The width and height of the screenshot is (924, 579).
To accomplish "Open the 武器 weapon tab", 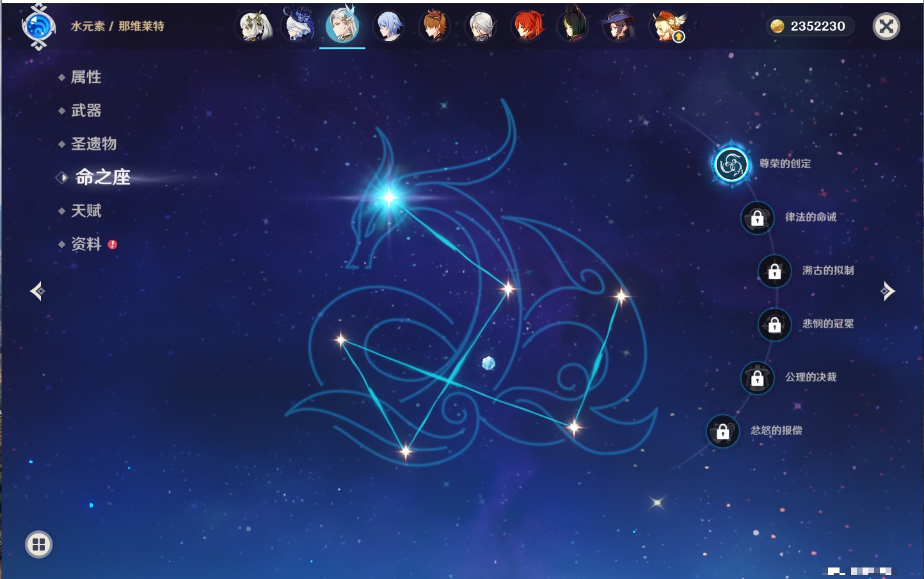I will (x=86, y=111).
